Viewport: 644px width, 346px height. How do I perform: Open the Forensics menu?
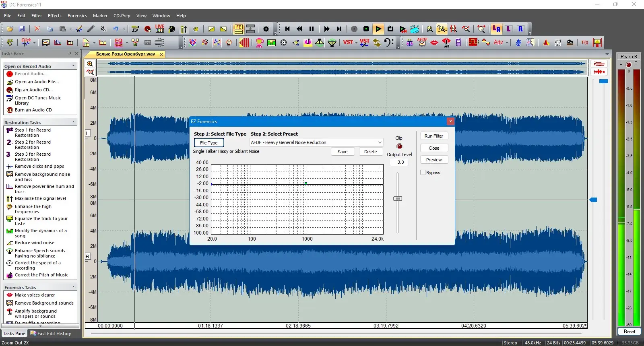[x=77, y=16]
